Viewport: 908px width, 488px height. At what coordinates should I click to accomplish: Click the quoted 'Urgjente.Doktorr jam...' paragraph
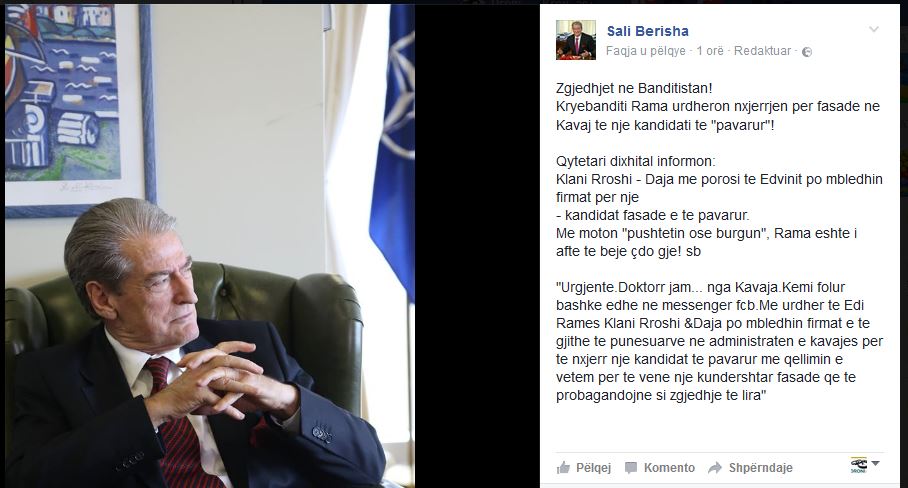[x=719, y=342]
